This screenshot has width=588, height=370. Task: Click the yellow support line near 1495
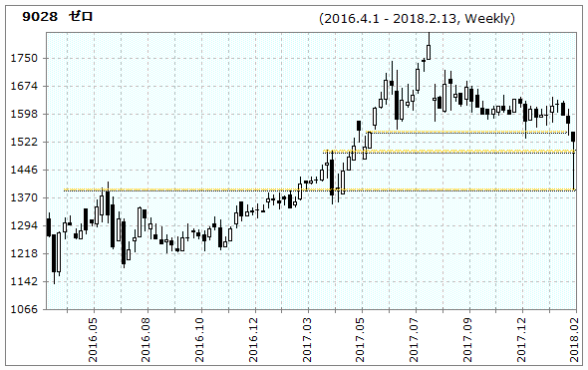pyautogui.click(x=449, y=152)
